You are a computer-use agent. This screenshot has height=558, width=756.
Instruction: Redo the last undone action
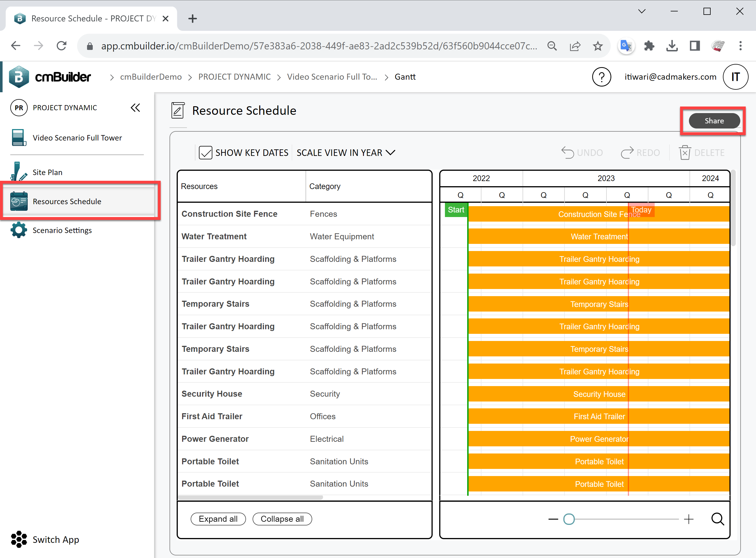pyautogui.click(x=627, y=152)
